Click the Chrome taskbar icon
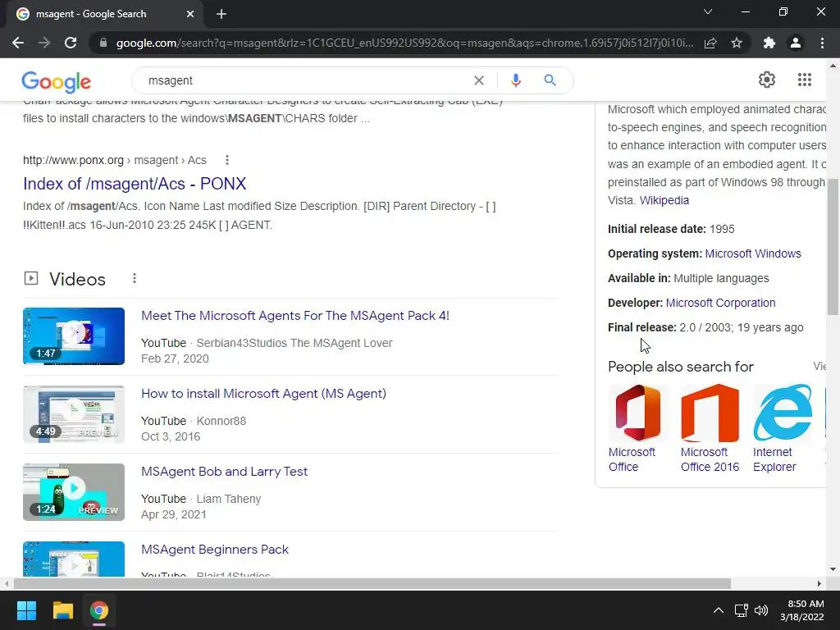This screenshot has height=630, width=840. tap(98, 610)
